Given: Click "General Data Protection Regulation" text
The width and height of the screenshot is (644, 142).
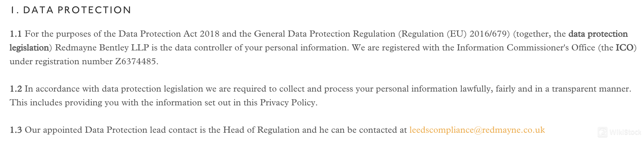Looking at the screenshot, I should pos(325,34).
